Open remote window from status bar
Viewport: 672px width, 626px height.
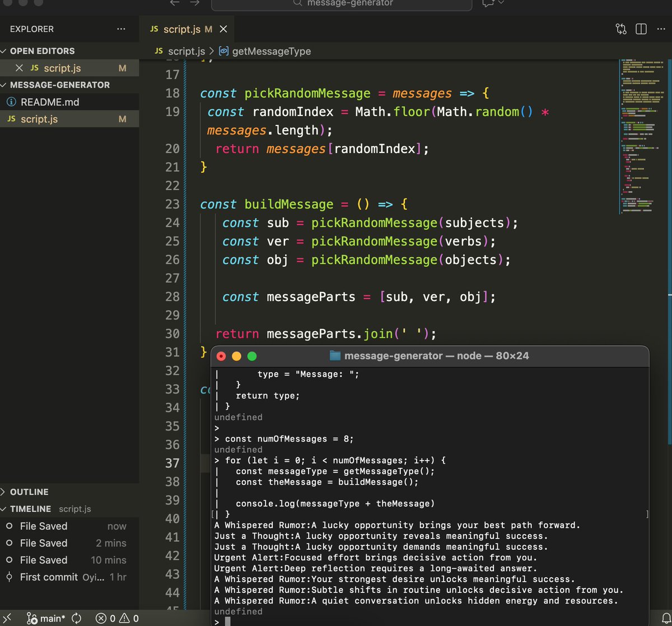8,618
